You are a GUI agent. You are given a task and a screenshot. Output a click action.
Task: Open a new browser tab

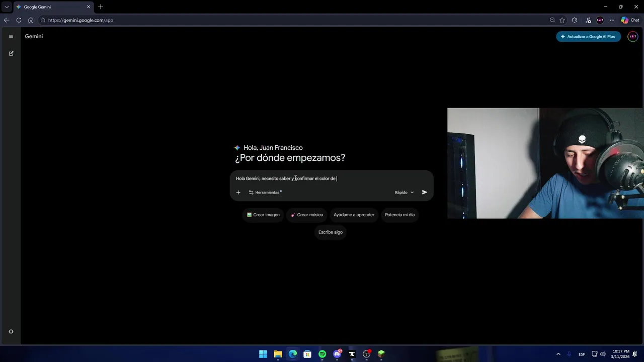[x=101, y=7]
